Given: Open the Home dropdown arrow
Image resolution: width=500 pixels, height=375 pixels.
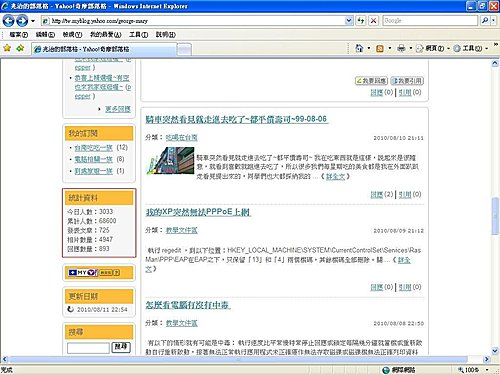Looking at the screenshot, I should [369, 49].
